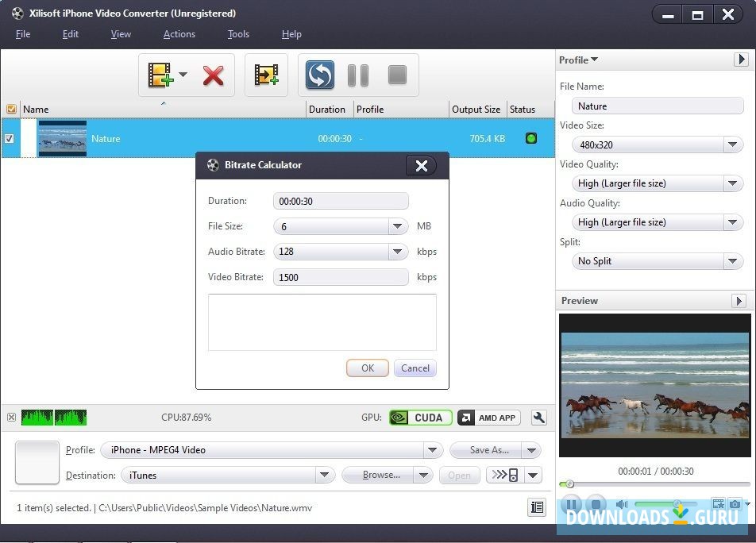Mute the preview with the speaker icon
756x543 pixels.
pyautogui.click(x=622, y=504)
